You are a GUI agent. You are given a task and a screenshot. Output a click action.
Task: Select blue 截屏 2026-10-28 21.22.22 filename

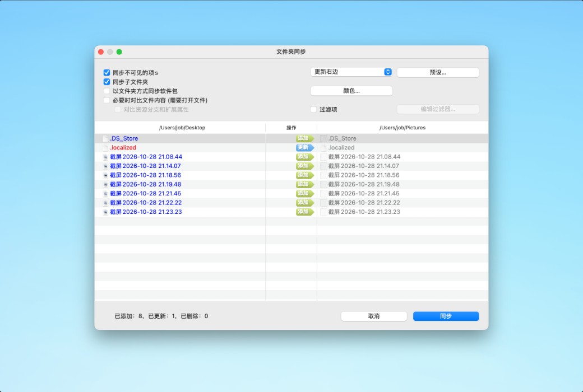(x=146, y=203)
